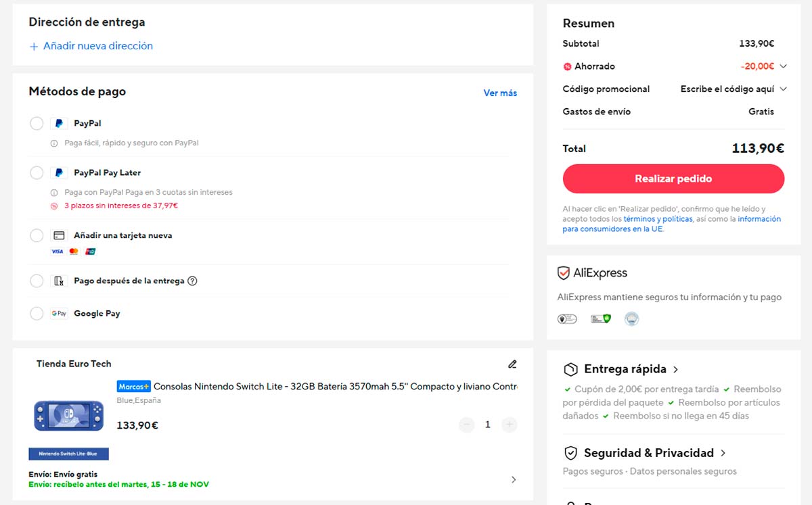
Task: Click the Nintendo Switch Lite product thumbnail
Action: click(68, 416)
